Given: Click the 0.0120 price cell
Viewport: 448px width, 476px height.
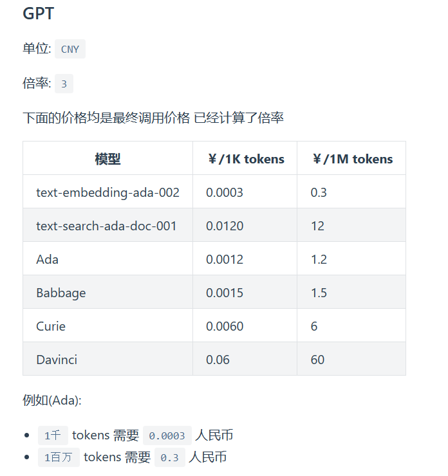Looking at the screenshot, I should pyautogui.click(x=225, y=226).
